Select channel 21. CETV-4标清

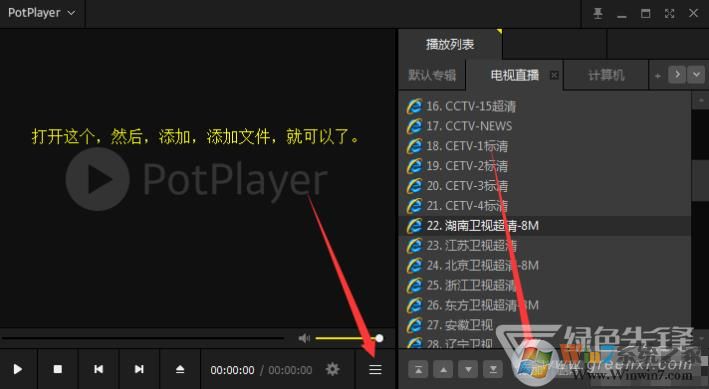coord(545,206)
